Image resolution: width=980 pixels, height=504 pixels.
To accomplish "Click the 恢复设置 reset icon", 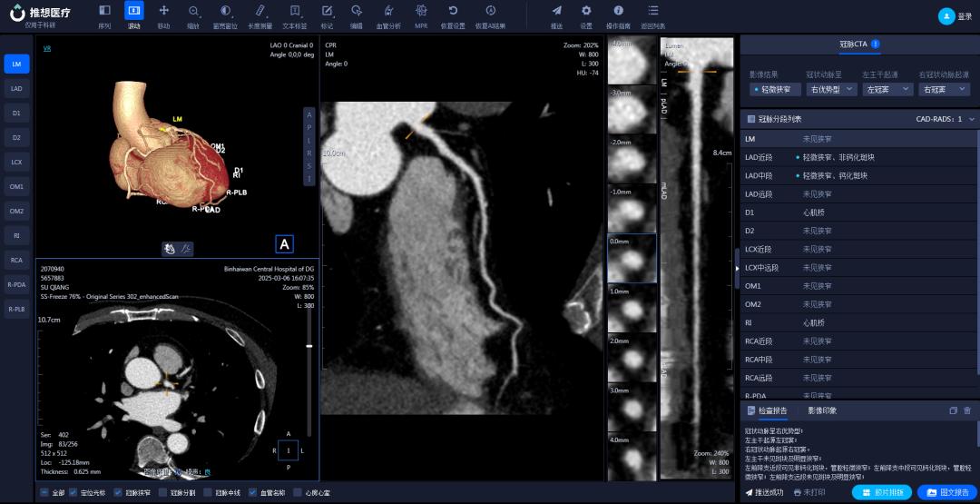I will pos(453,11).
